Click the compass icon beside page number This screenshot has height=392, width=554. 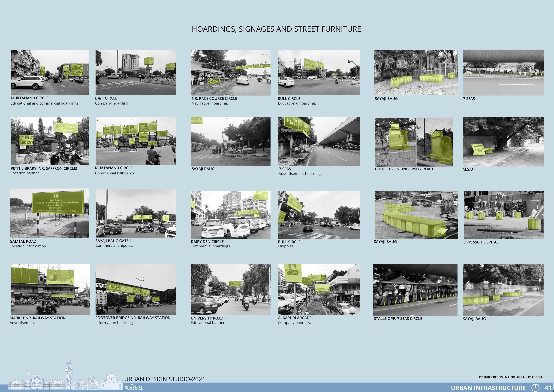click(535, 387)
